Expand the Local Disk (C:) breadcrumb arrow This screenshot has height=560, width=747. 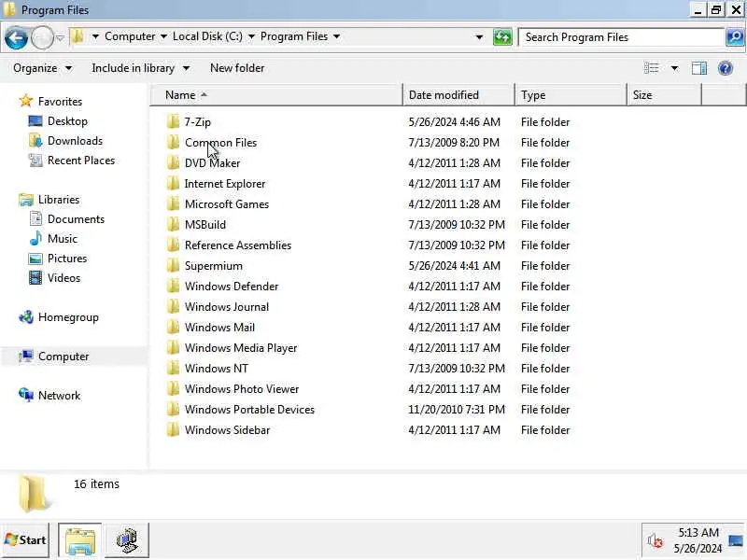(x=251, y=36)
